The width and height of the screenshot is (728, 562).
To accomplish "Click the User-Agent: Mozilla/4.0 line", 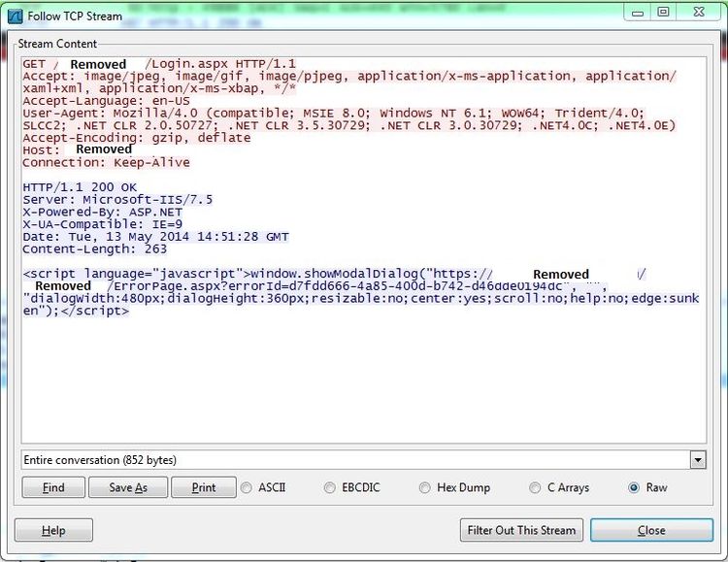I will pyautogui.click(x=334, y=114).
